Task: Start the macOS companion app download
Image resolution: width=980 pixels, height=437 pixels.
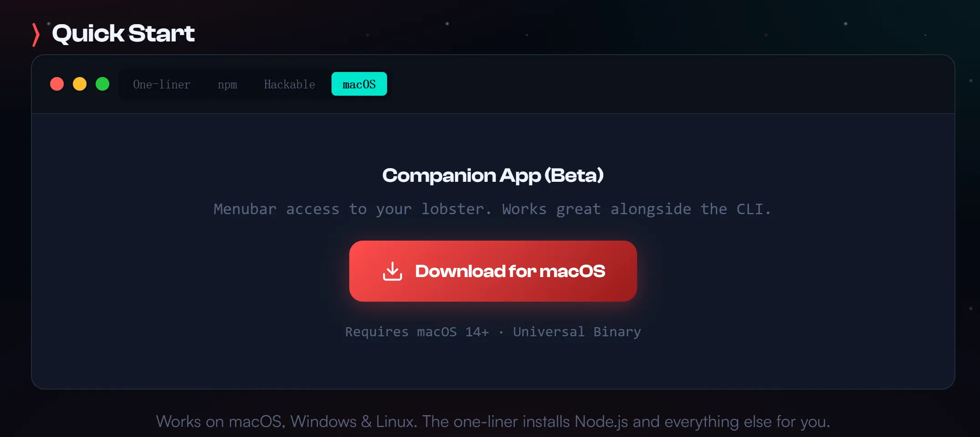Action: (493, 271)
